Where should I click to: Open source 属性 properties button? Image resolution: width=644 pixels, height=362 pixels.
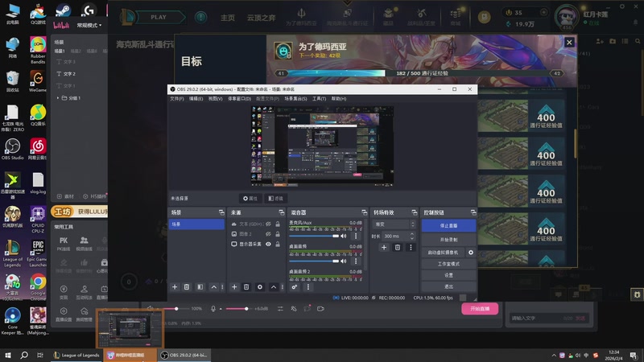tap(250, 199)
